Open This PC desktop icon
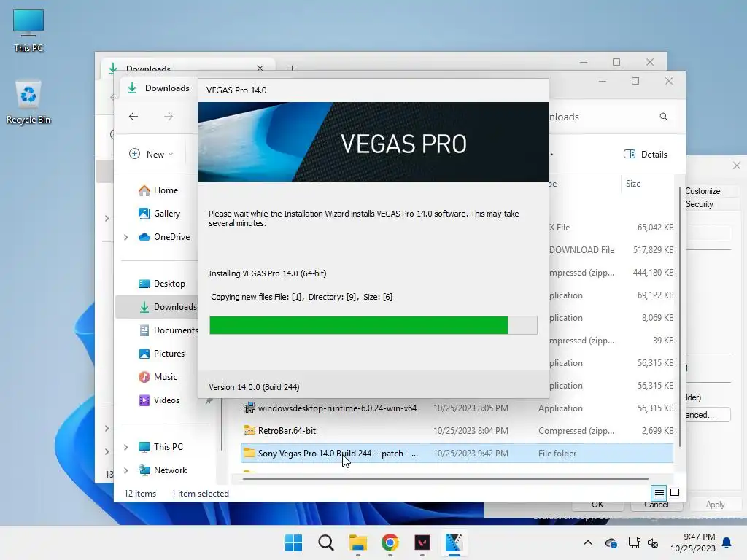The image size is (747, 560). click(28, 30)
